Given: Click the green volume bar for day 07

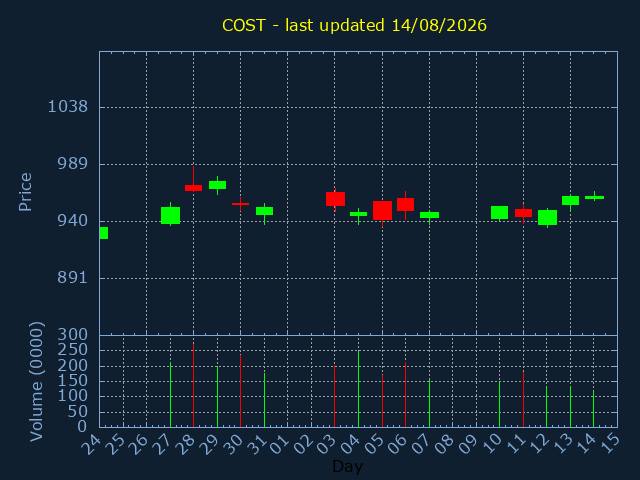Looking at the screenshot, I should 429,403.
